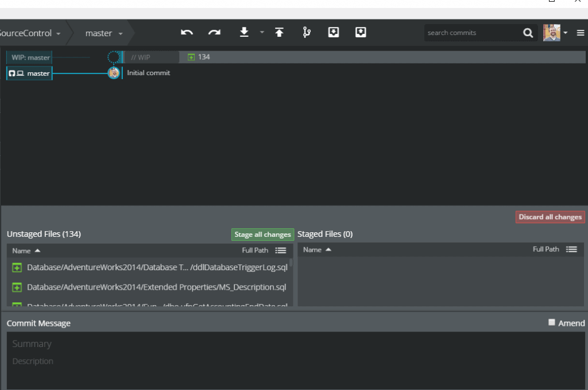This screenshot has height=390, width=588.
Task: Toggle Full Path view for unstaged files
Action: click(x=281, y=250)
